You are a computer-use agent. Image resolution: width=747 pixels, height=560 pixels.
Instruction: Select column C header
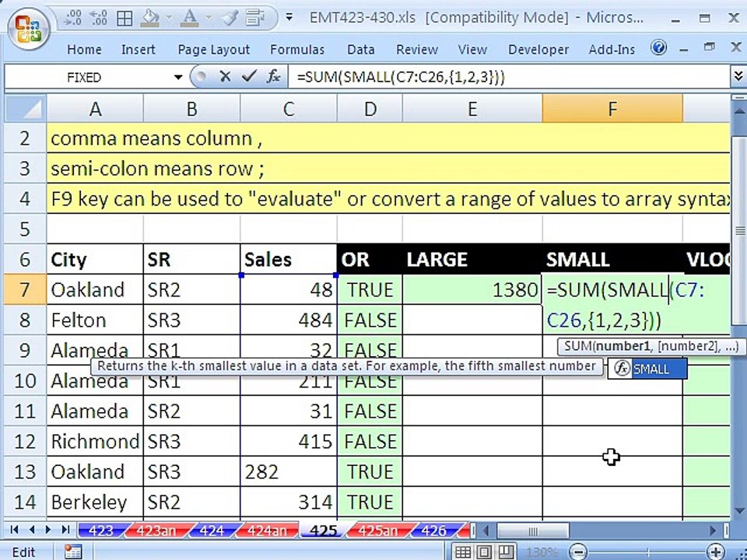pyautogui.click(x=289, y=109)
